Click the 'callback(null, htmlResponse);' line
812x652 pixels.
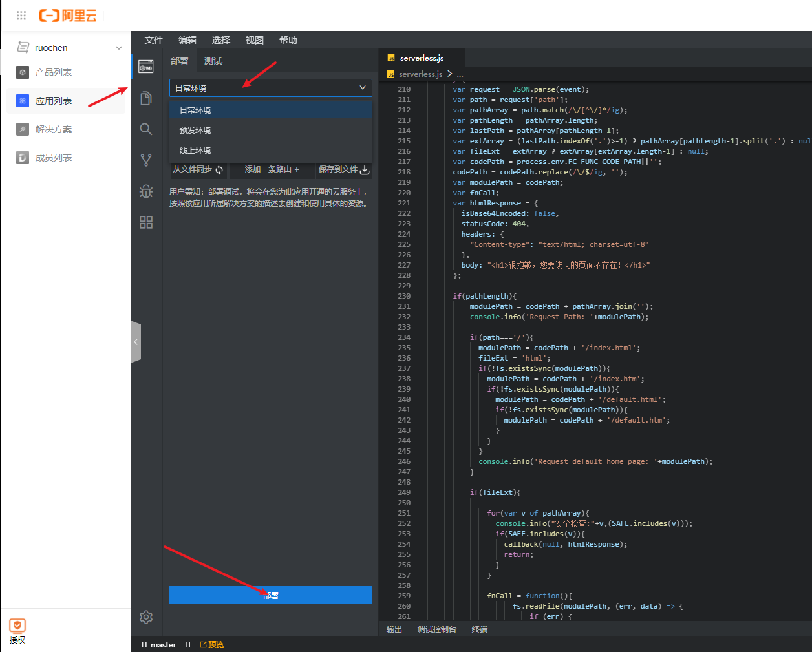(566, 544)
